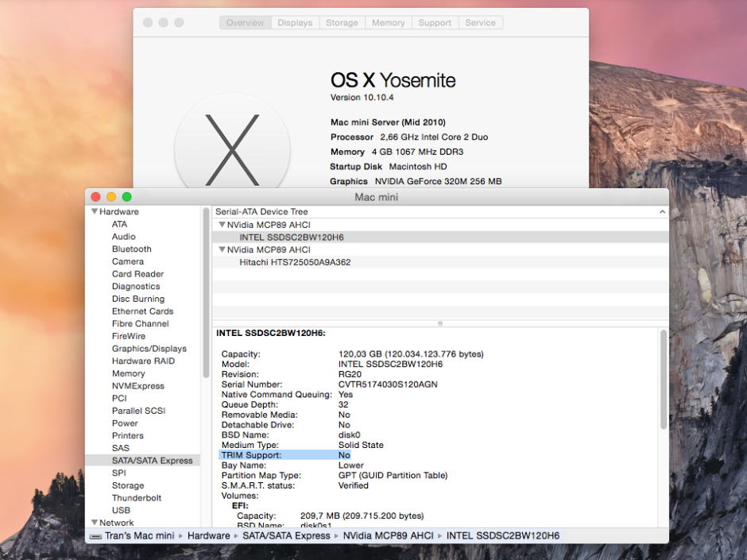This screenshot has height=560, width=747.
Task: Select SAS in the sidebar
Action: coord(121,448)
